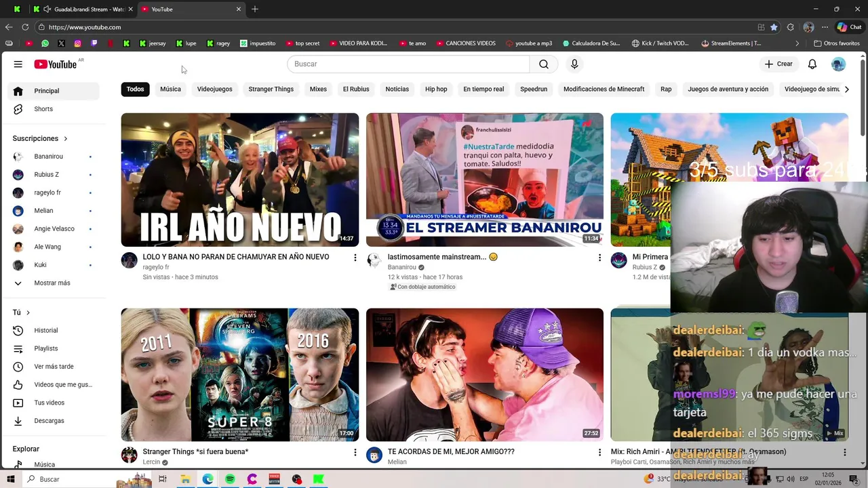
Task: Expand the Tú section chevron
Action: pos(28,312)
